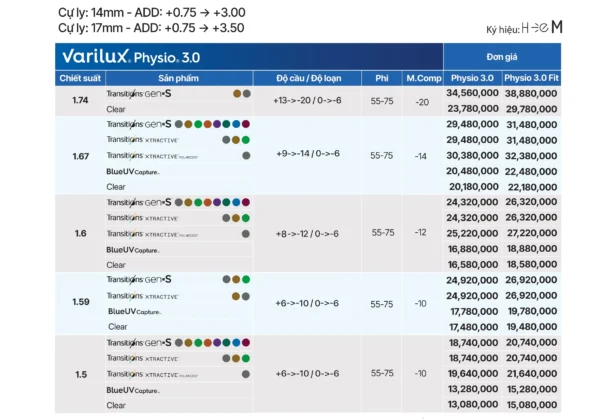The width and height of the screenshot is (600, 419).
Task: Pick the maroon dot in 1.5 Gen S row
Action: (x=246, y=343)
